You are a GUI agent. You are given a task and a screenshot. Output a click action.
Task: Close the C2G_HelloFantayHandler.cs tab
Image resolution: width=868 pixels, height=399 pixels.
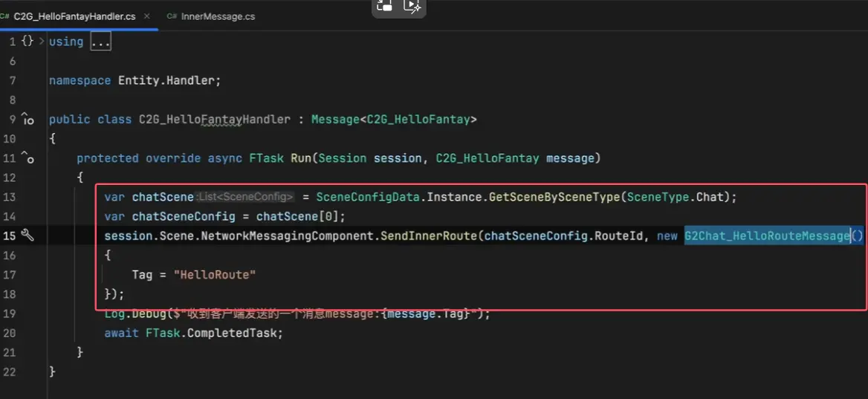(x=146, y=16)
